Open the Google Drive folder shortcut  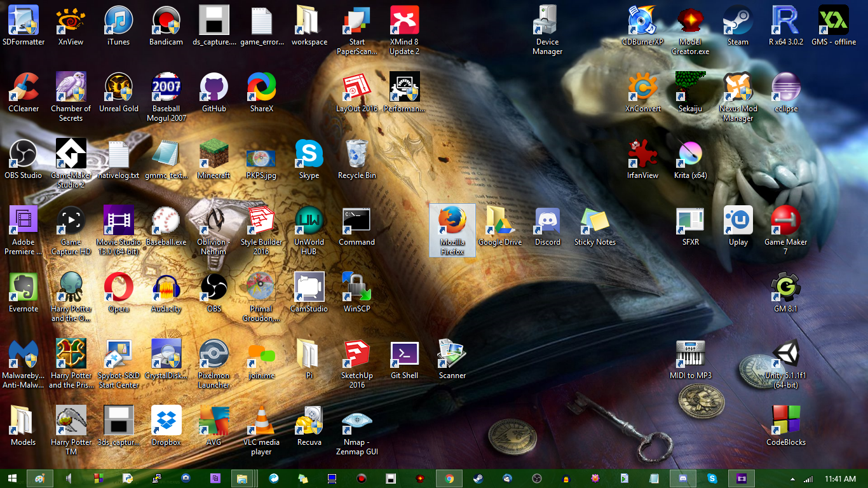click(x=499, y=221)
